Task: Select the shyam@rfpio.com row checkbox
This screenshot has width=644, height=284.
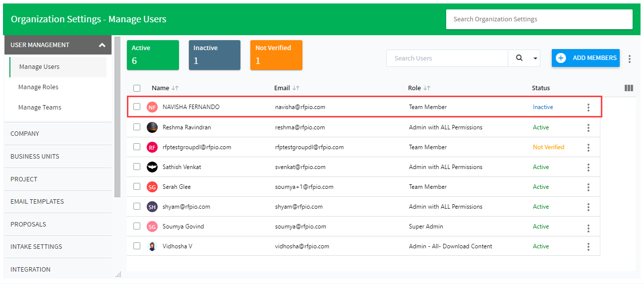Action: [137, 206]
